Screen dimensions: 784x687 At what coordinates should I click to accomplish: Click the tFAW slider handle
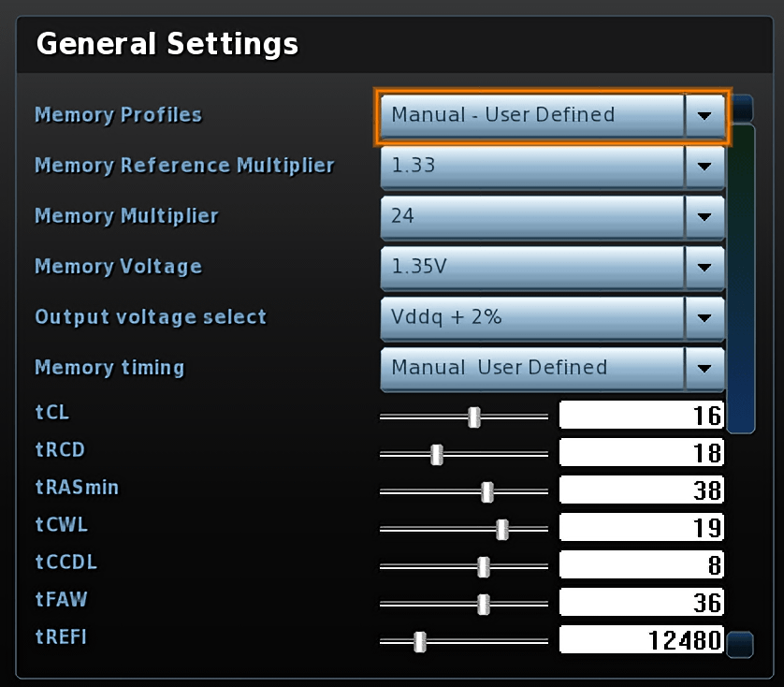484,605
